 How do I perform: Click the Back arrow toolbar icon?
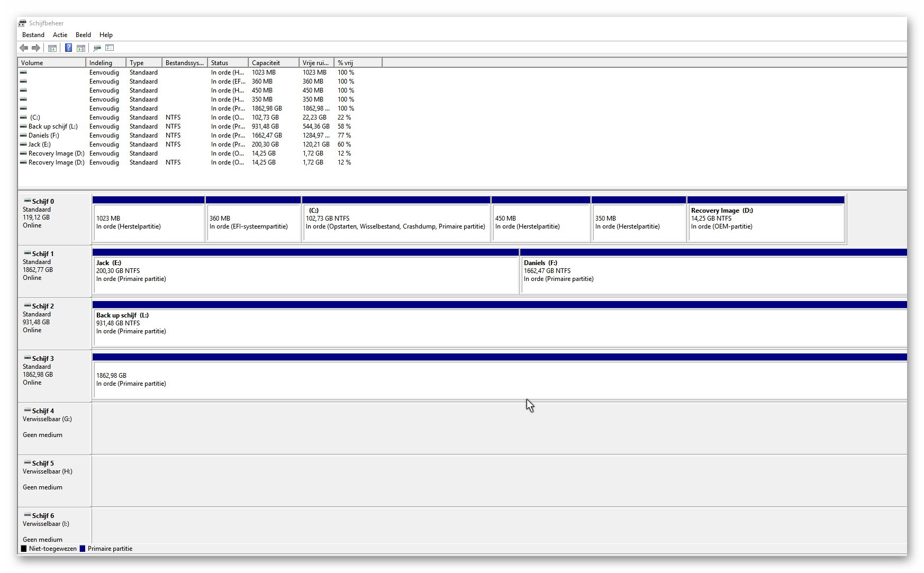click(24, 48)
